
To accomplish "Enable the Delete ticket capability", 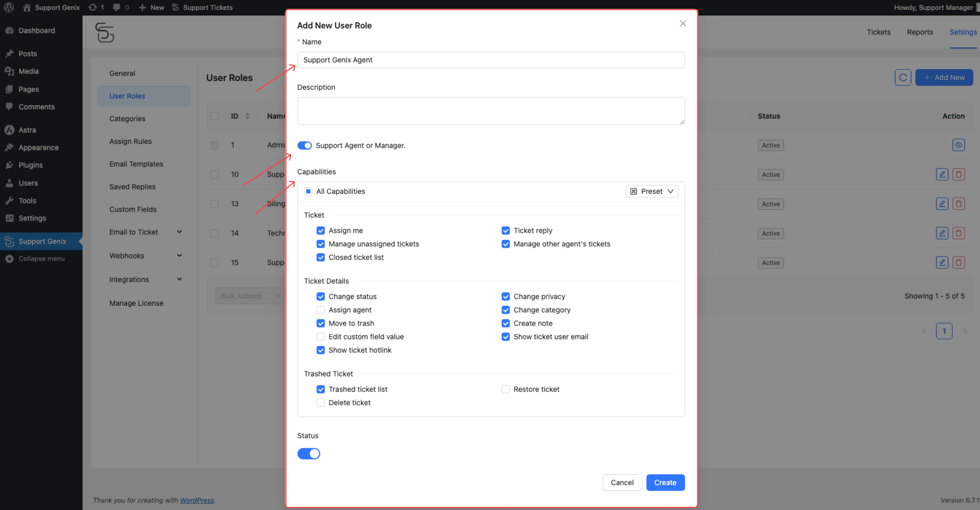I will click(321, 403).
